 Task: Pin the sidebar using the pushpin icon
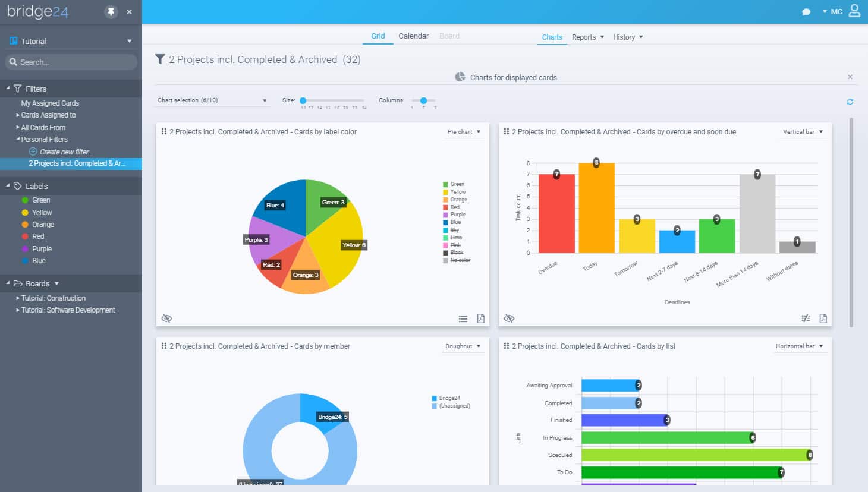[111, 12]
